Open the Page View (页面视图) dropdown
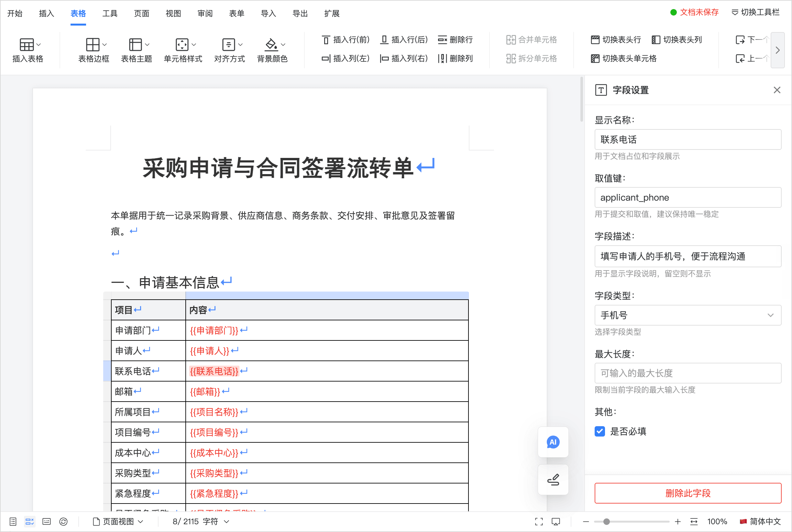Viewport: 792px width, 532px height. click(x=118, y=521)
